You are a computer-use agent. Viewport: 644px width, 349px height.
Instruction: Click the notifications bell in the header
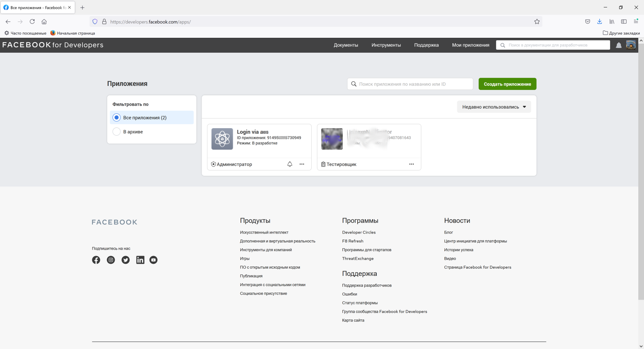[618, 45]
